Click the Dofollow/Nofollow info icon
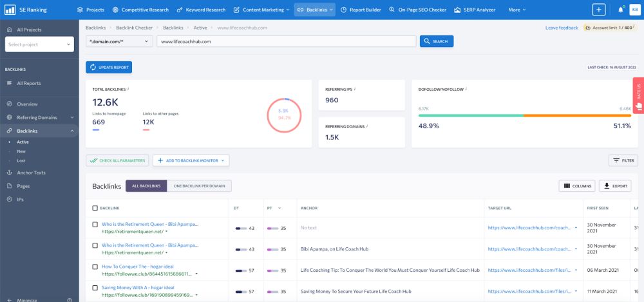This screenshot has width=644, height=302. point(468,89)
